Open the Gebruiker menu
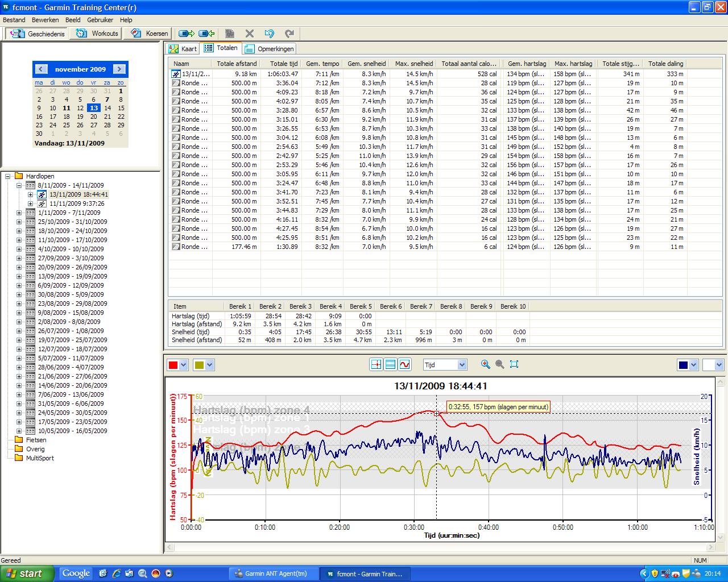728x582 pixels. (x=100, y=20)
